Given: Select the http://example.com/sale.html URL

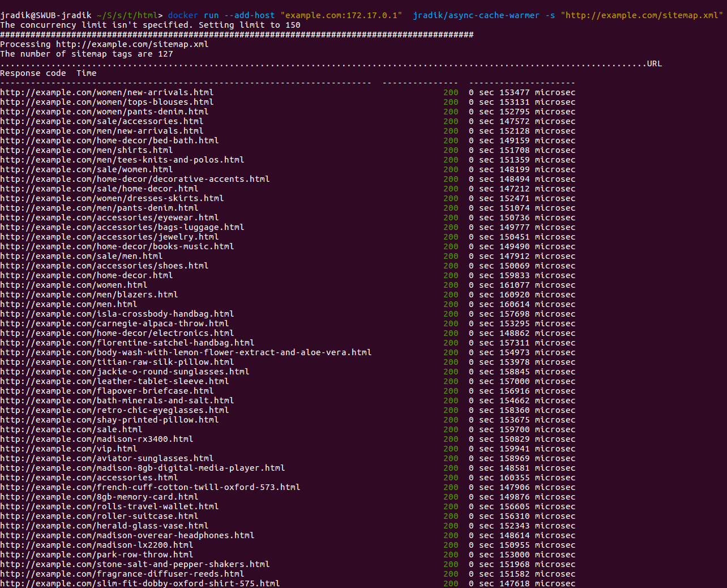Looking at the screenshot, I should click(71, 429).
